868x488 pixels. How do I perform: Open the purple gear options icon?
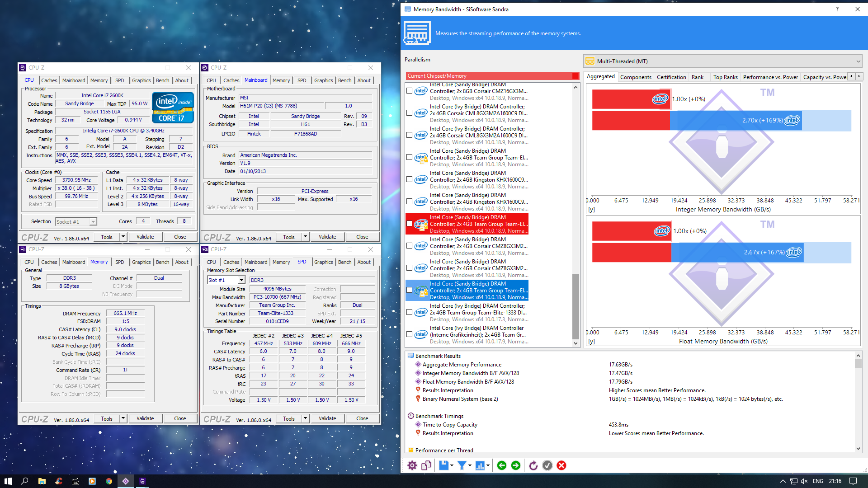click(x=412, y=465)
